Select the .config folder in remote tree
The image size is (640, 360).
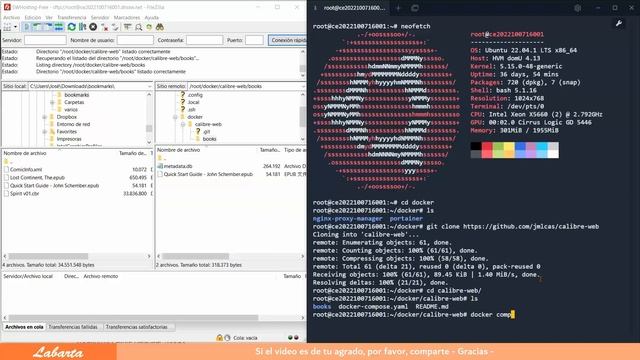tap(195, 95)
